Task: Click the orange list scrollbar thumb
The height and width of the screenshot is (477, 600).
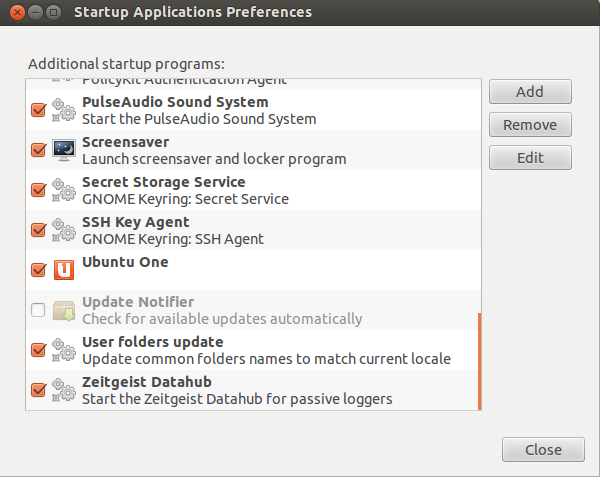Action: pos(479,361)
